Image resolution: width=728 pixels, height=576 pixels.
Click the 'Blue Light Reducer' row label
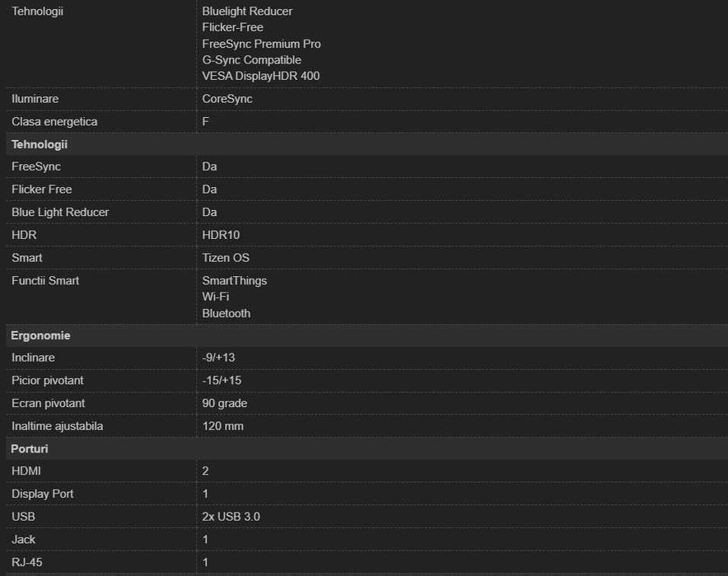click(x=60, y=213)
